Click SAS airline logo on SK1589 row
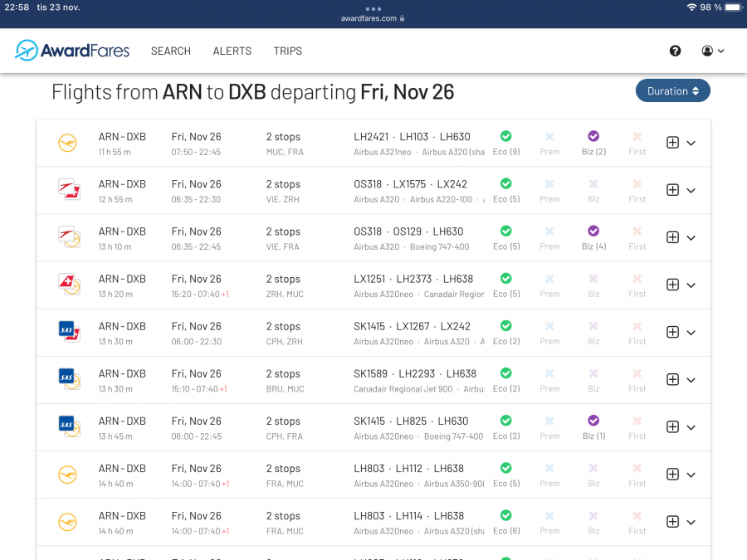Screen dimensions: 747x560 click(69, 379)
